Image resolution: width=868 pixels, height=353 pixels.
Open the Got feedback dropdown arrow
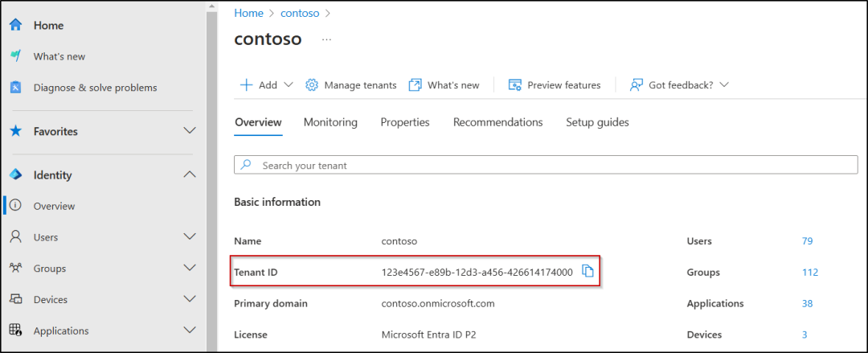[723, 84]
